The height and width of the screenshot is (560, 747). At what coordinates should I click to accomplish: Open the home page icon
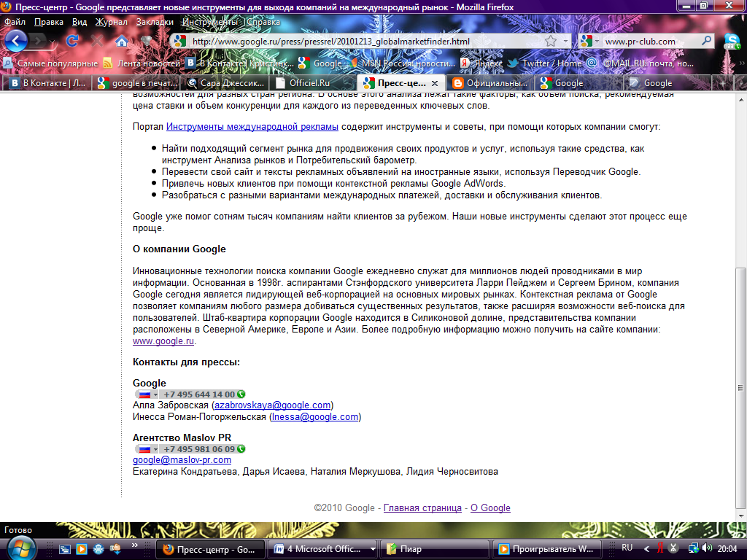[x=122, y=42]
